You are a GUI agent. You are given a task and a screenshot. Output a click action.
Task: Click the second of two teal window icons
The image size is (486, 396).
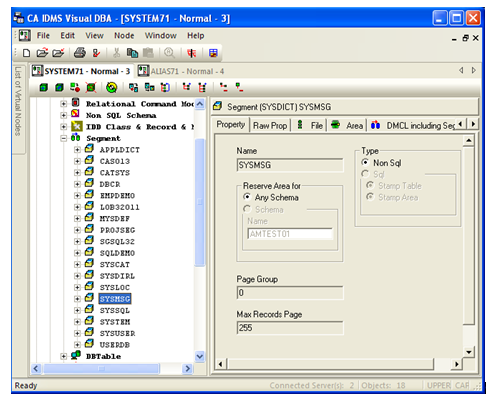coord(150,88)
